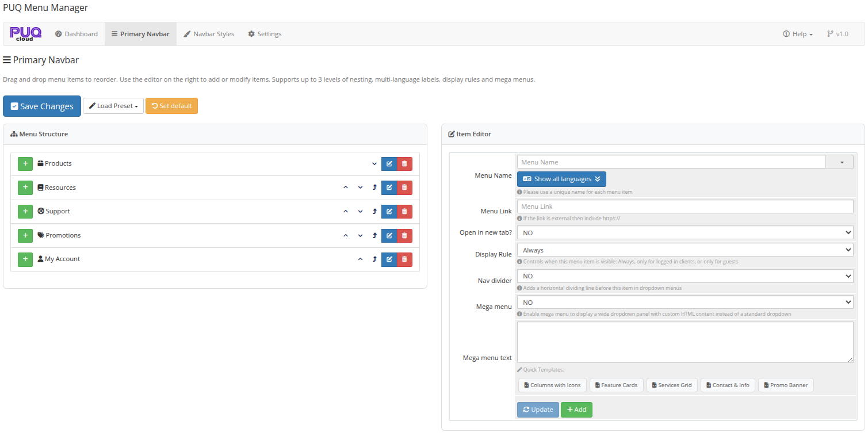Click the outdent arrow on My Account

pos(374,259)
